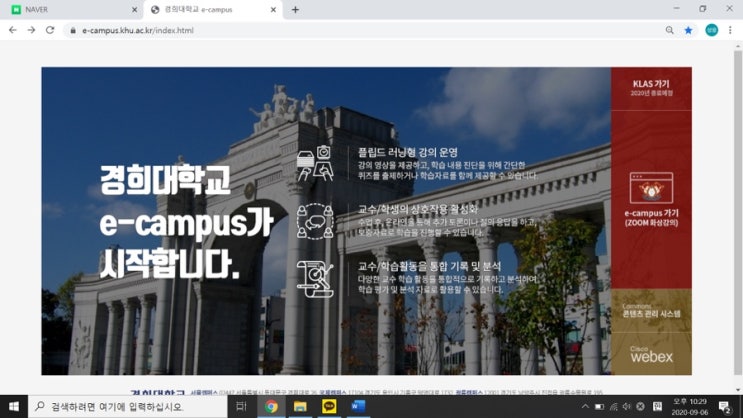Click the professor-student interaction icon

pos(315,221)
